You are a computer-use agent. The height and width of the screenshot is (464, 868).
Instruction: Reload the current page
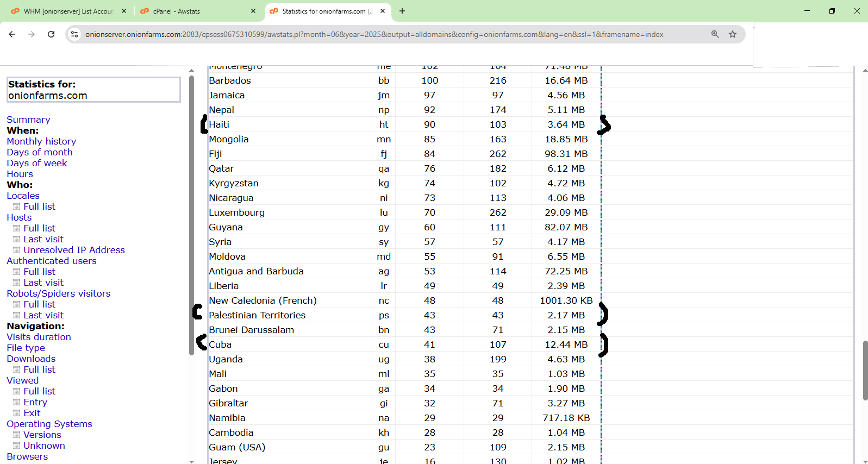click(x=51, y=34)
